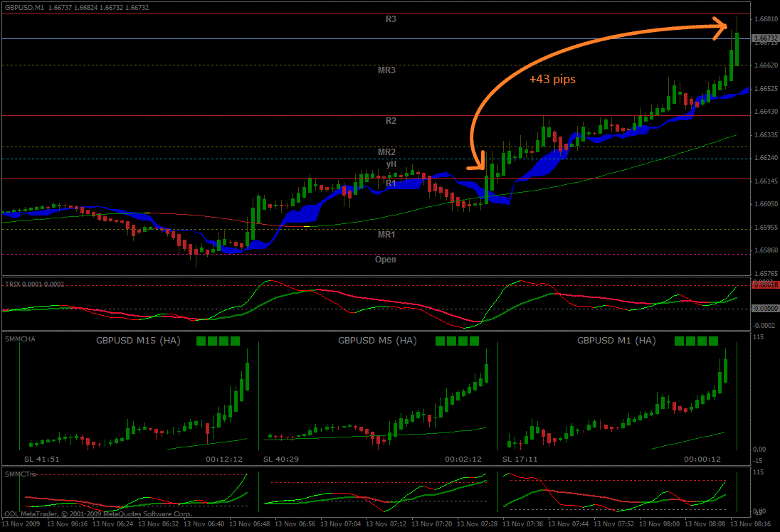
Task: Select the yH yesterday high label
Action: point(391,164)
